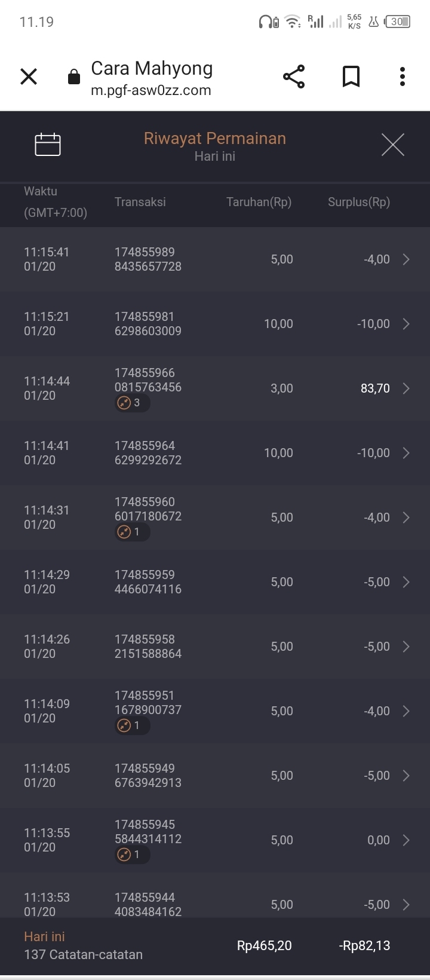
Task: Select the 11:14:05 transaction row
Action: (215, 776)
